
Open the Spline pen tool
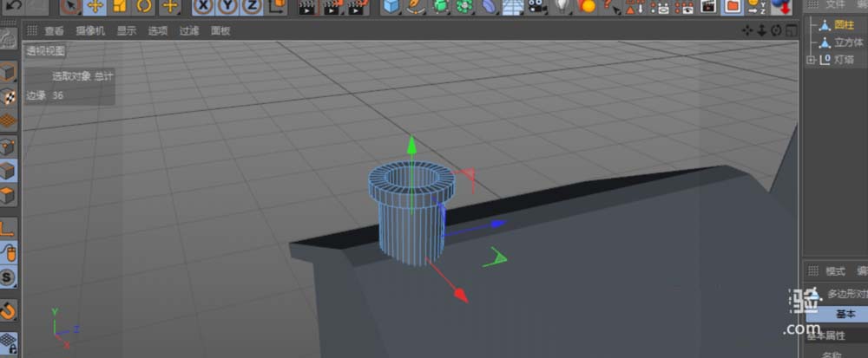(x=416, y=6)
